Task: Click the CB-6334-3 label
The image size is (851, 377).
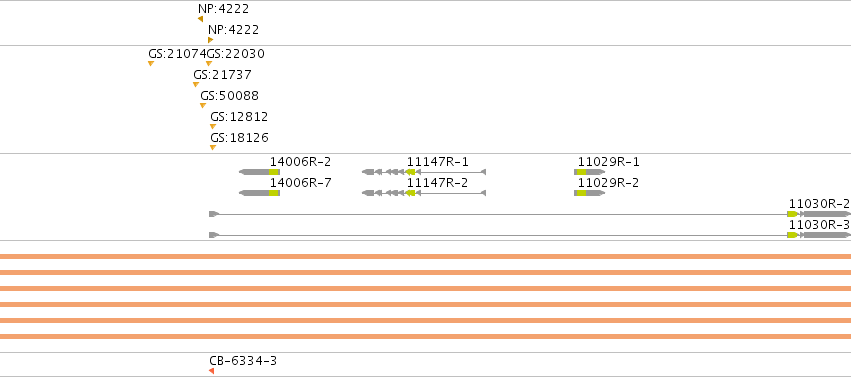Action: point(243,361)
